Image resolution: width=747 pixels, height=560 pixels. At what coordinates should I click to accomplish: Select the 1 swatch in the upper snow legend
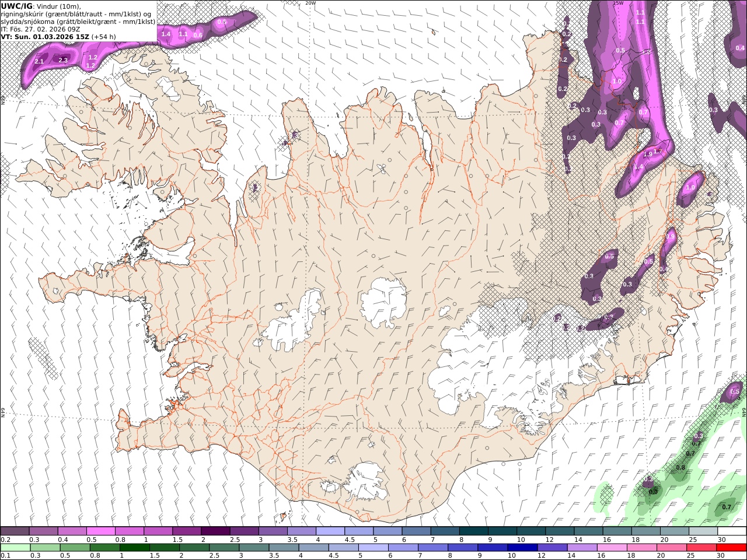coord(158,531)
